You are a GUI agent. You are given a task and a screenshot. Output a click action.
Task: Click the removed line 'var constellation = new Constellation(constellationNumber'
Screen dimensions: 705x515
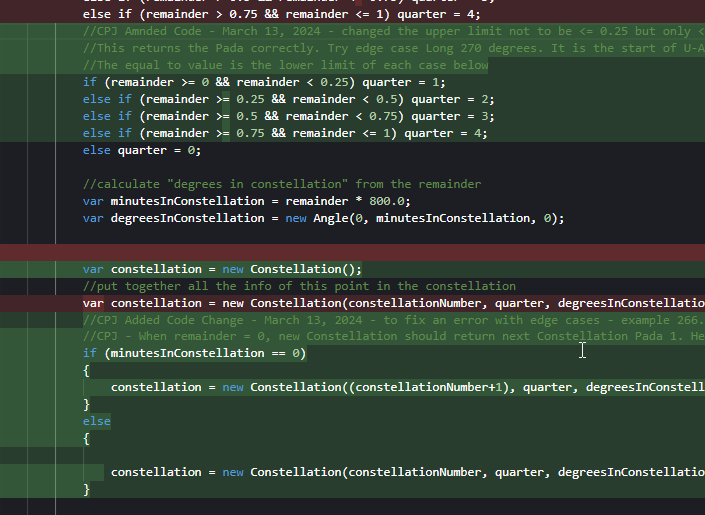point(393,303)
